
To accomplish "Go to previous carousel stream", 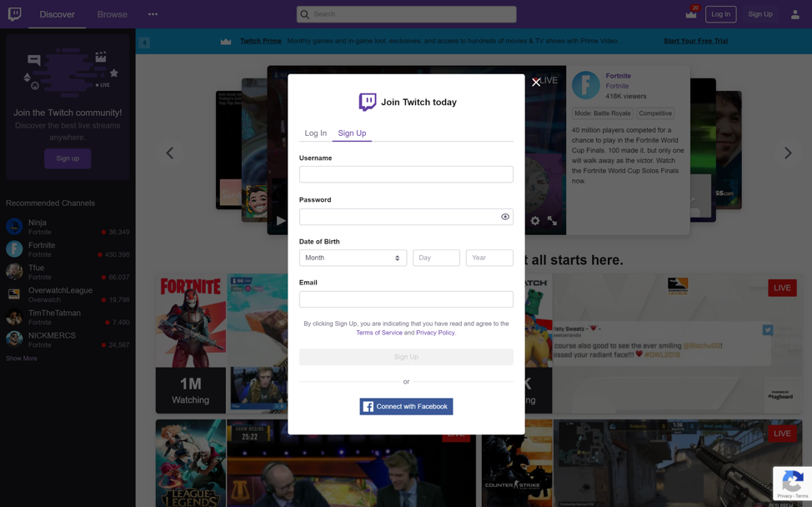I will click(x=169, y=153).
